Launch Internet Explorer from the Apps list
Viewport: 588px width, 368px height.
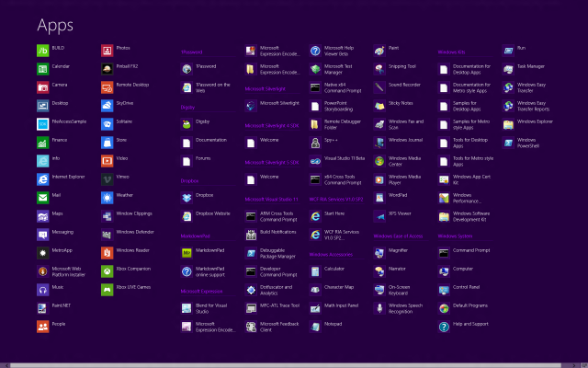(x=43, y=179)
